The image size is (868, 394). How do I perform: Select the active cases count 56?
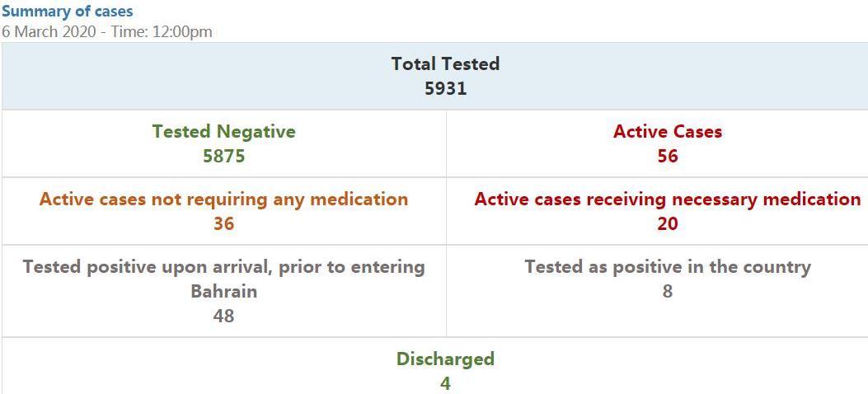coord(668,156)
